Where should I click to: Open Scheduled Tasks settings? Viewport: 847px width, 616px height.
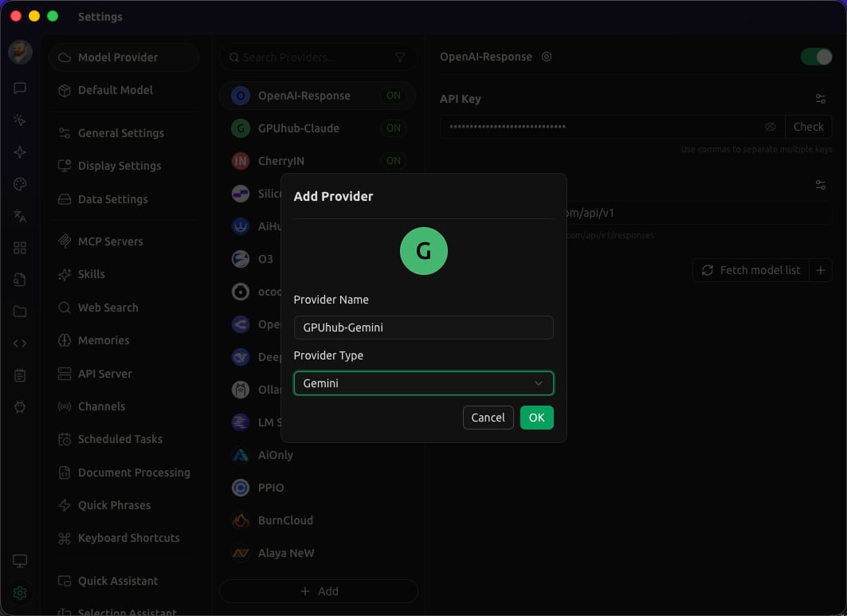[124, 439]
